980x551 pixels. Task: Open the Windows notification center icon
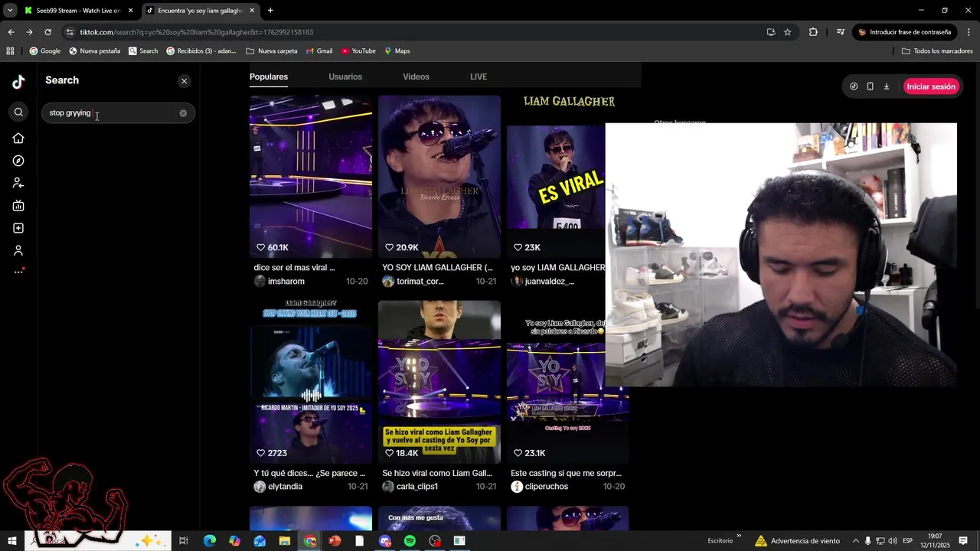coord(963,541)
